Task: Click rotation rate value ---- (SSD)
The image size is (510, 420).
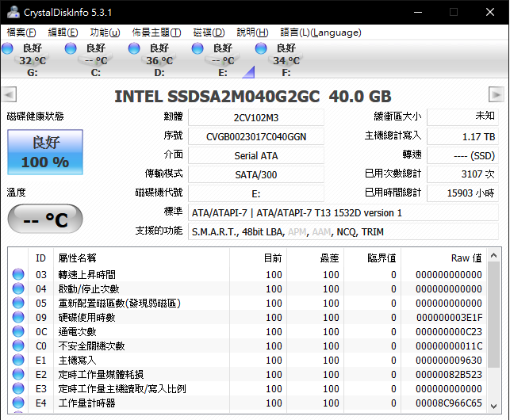Action: pos(462,155)
